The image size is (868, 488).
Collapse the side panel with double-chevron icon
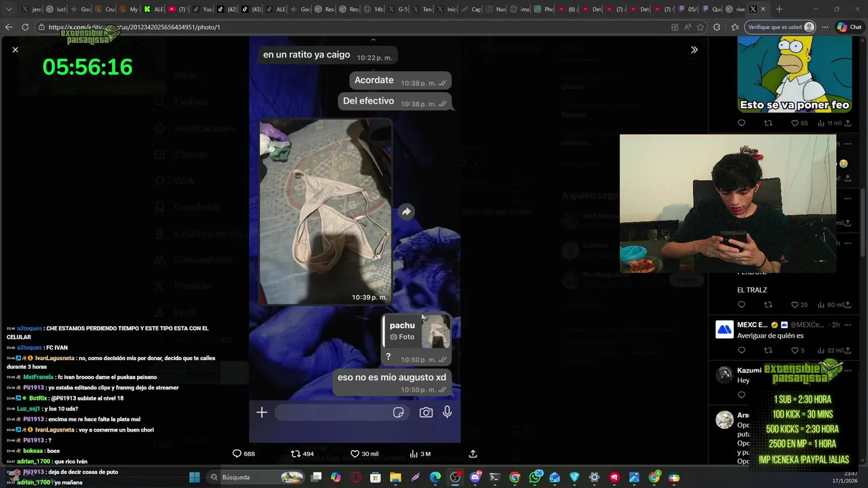(694, 49)
